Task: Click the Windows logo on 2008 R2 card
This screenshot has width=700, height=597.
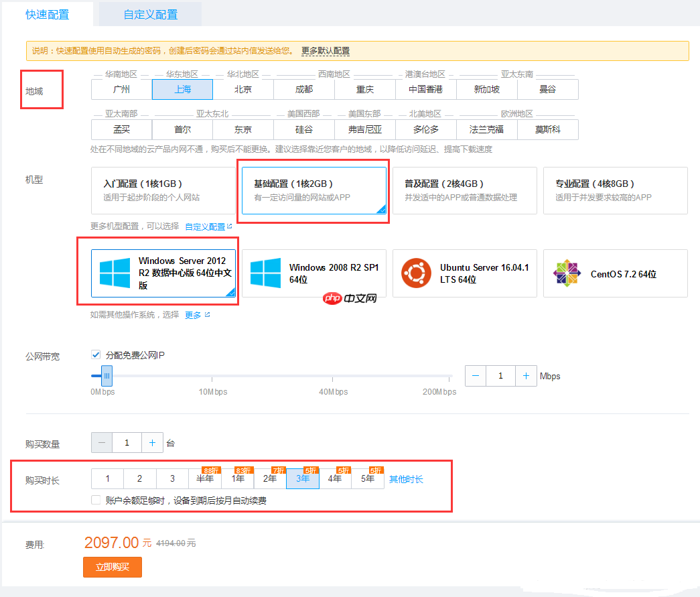Action: [x=266, y=273]
